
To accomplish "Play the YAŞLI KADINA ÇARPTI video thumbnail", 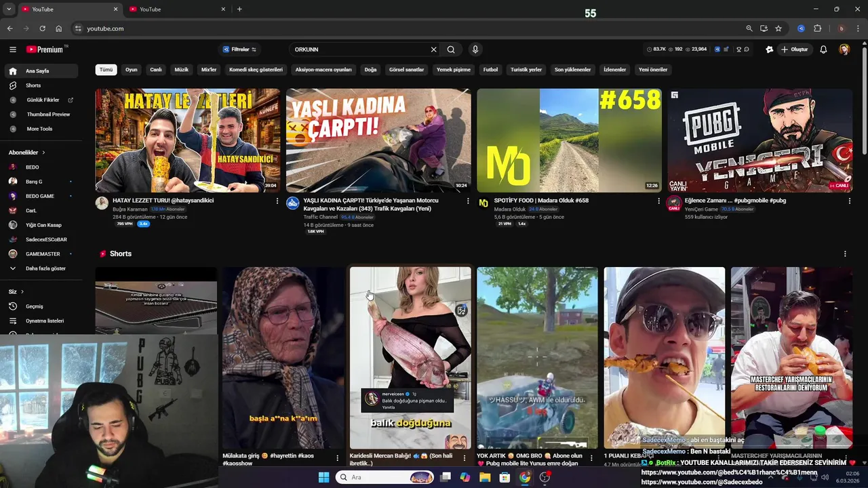I will click(378, 140).
